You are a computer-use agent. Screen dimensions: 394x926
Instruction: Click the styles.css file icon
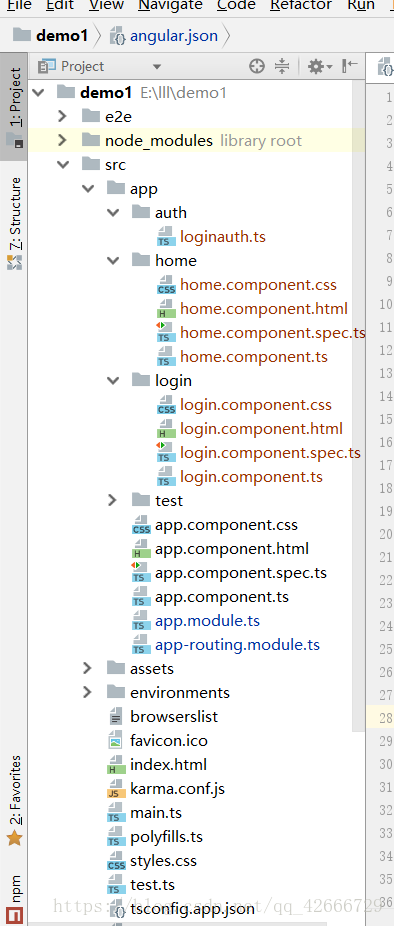pyautogui.click(x=116, y=860)
